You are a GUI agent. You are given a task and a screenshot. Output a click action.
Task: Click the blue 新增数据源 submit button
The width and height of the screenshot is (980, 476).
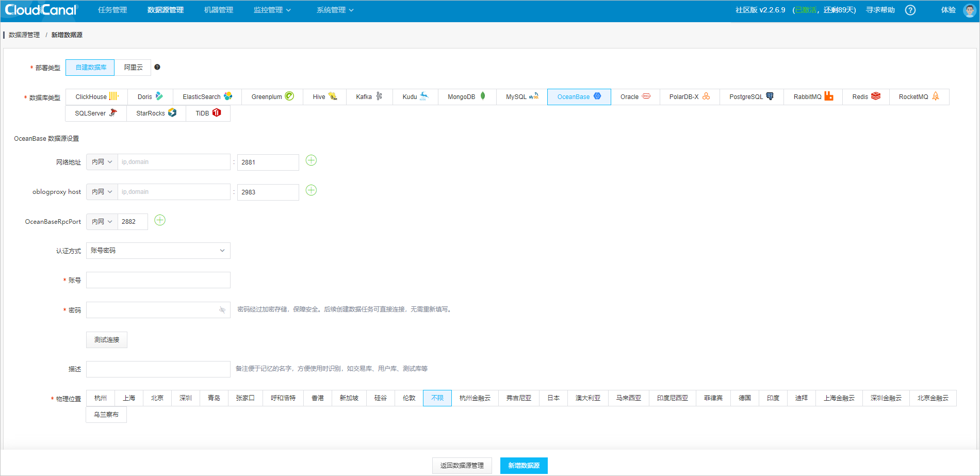point(524,466)
